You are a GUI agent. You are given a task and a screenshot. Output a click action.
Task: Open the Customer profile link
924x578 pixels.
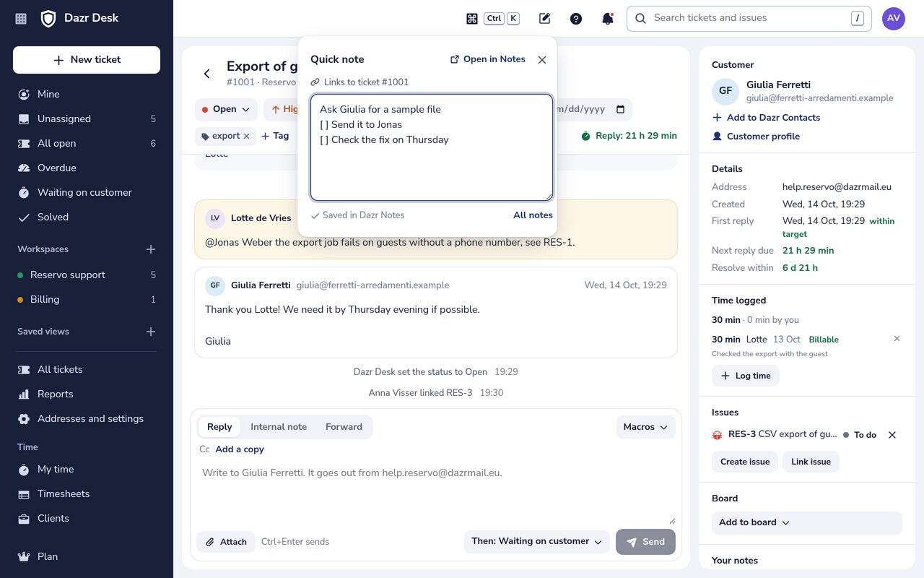tap(756, 137)
